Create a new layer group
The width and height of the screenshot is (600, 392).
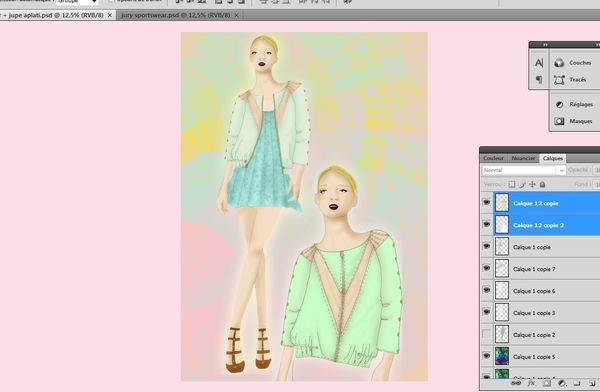pos(577,383)
